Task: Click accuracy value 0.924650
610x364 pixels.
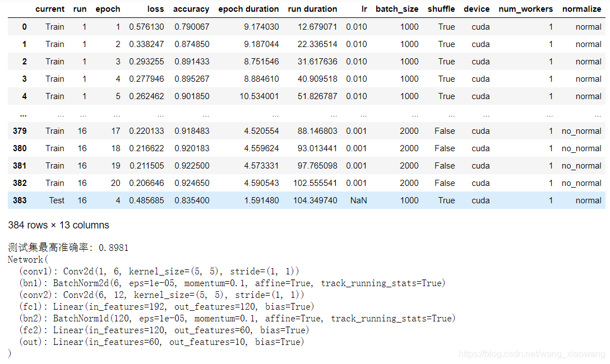Action: click(x=192, y=183)
